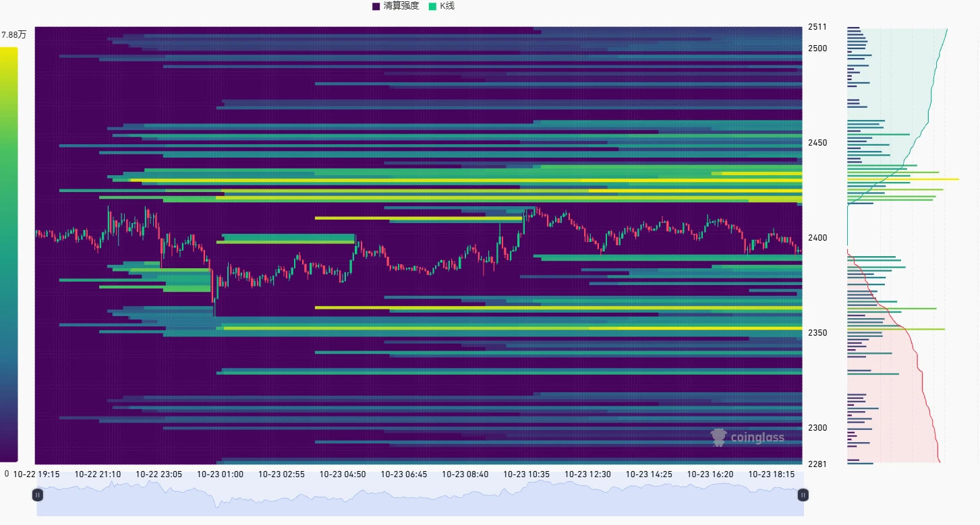Grab the left zoom range handle
Viewport: 980px width, 525px height.
pos(38,495)
